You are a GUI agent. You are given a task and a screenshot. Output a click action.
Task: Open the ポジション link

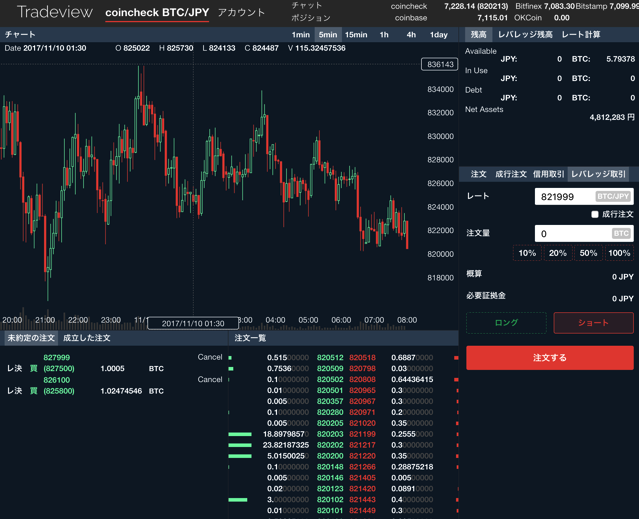click(x=311, y=18)
